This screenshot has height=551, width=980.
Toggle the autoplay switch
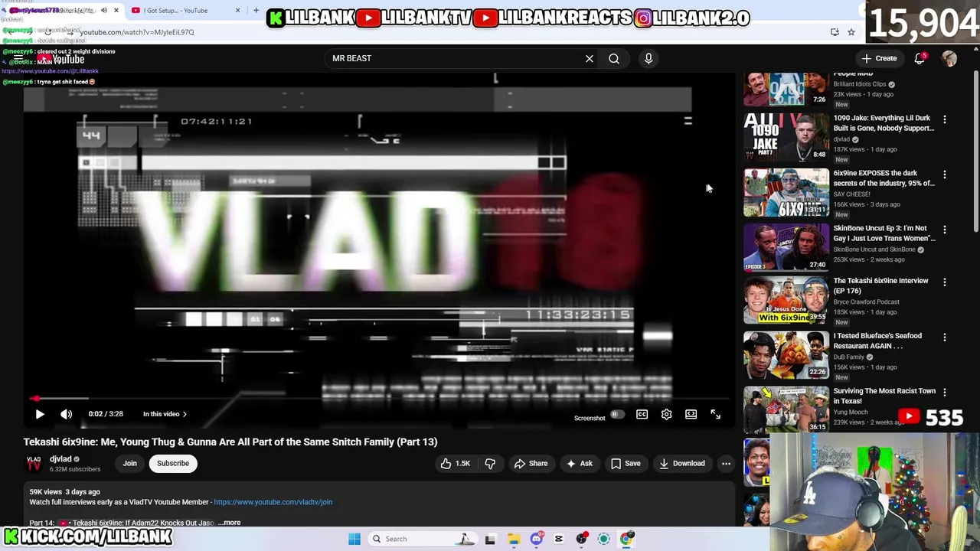(617, 415)
